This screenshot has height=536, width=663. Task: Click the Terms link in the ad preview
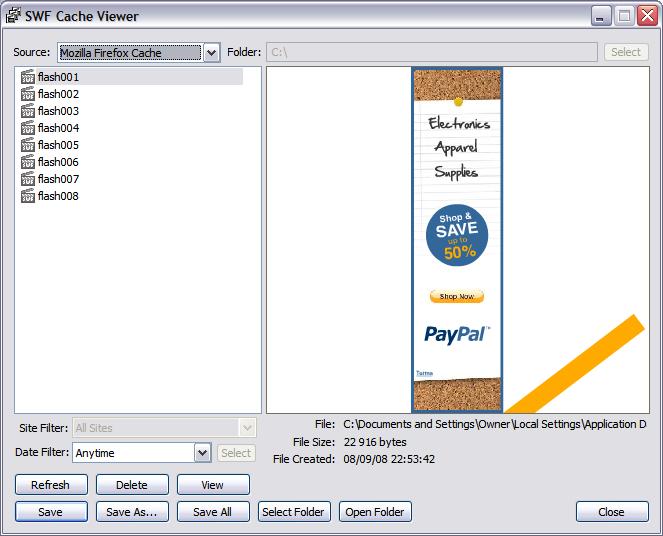[424, 373]
